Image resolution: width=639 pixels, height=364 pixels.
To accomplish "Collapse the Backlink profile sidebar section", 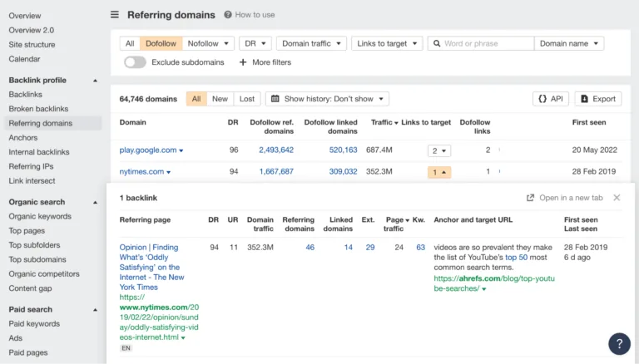I will pyautogui.click(x=95, y=81).
